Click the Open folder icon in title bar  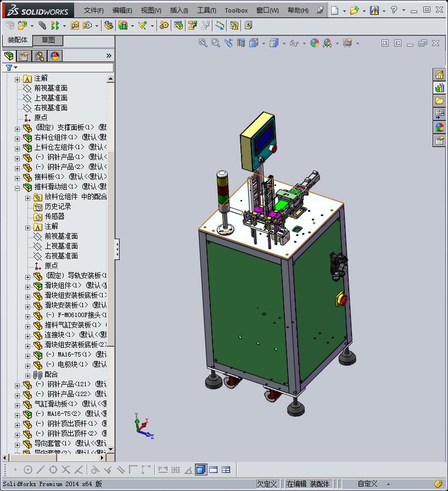pos(354,10)
